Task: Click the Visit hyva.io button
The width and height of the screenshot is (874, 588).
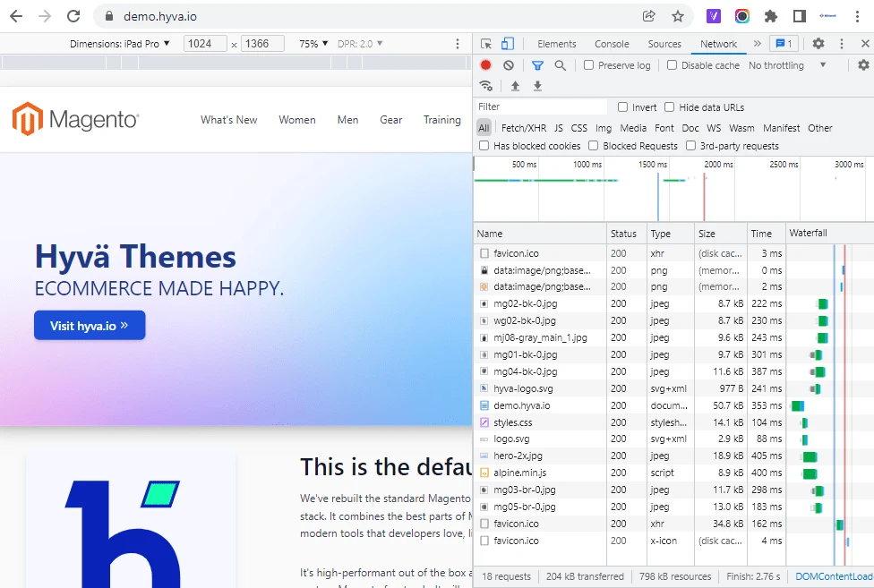Action: (x=90, y=326)
